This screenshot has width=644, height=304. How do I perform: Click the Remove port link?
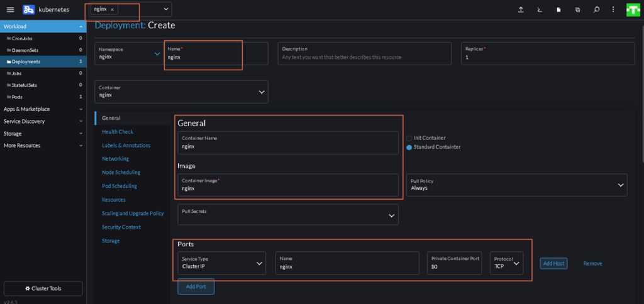592,263
